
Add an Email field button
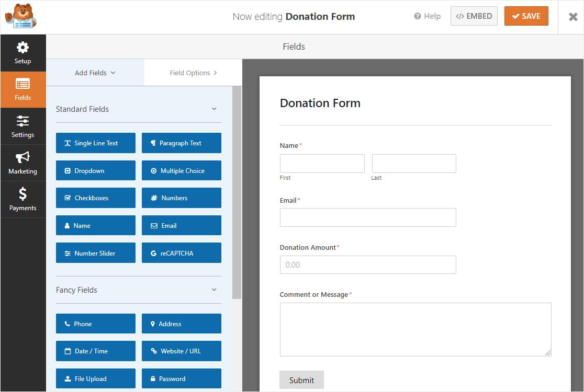click(x=182, y=225)
